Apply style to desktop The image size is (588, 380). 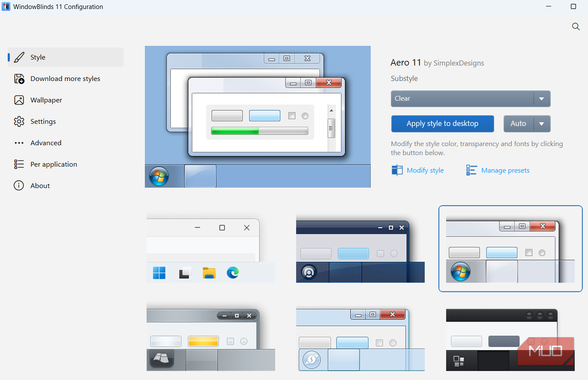[442, 124]
